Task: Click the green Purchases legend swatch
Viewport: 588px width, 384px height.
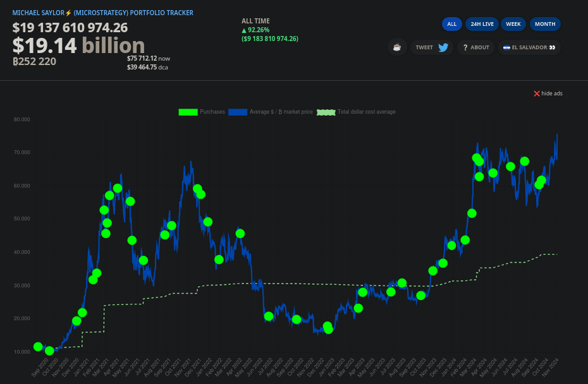Action: point(188,112)
